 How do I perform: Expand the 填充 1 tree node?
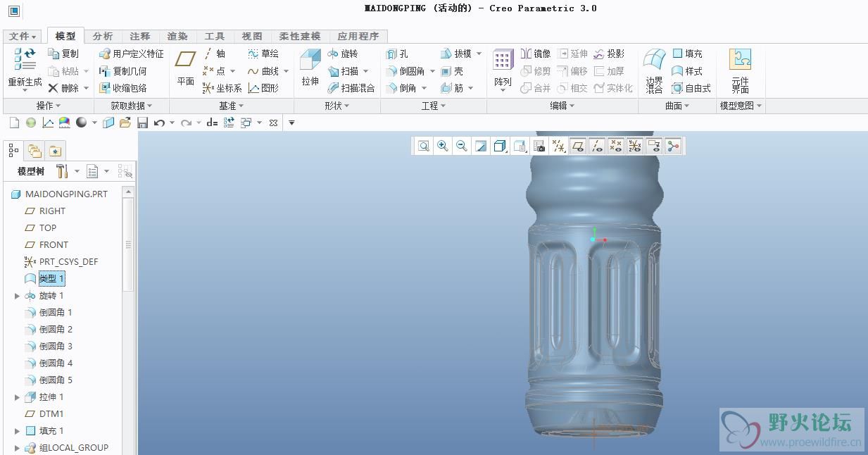pyautogui.click(x=17, y=431)
